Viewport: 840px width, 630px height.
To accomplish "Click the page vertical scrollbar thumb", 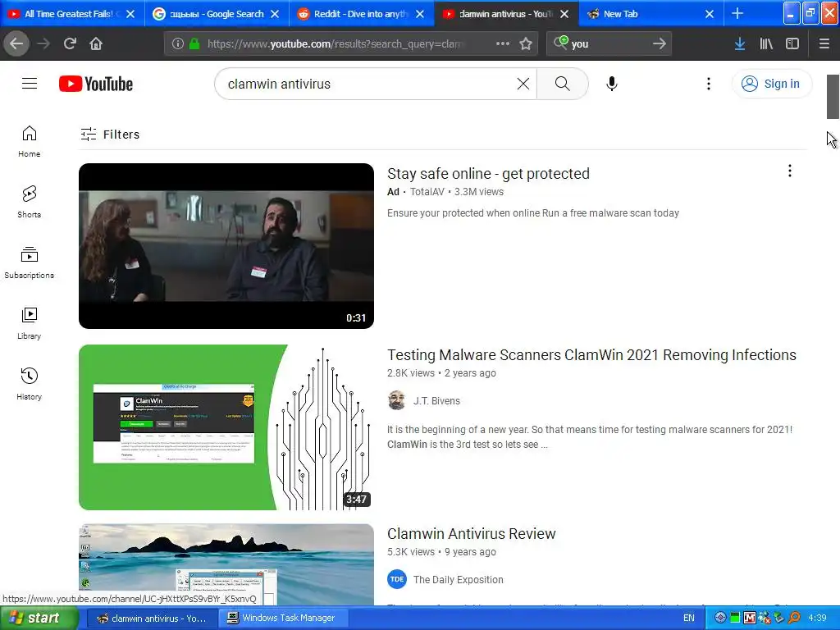I will pos(832,97).
